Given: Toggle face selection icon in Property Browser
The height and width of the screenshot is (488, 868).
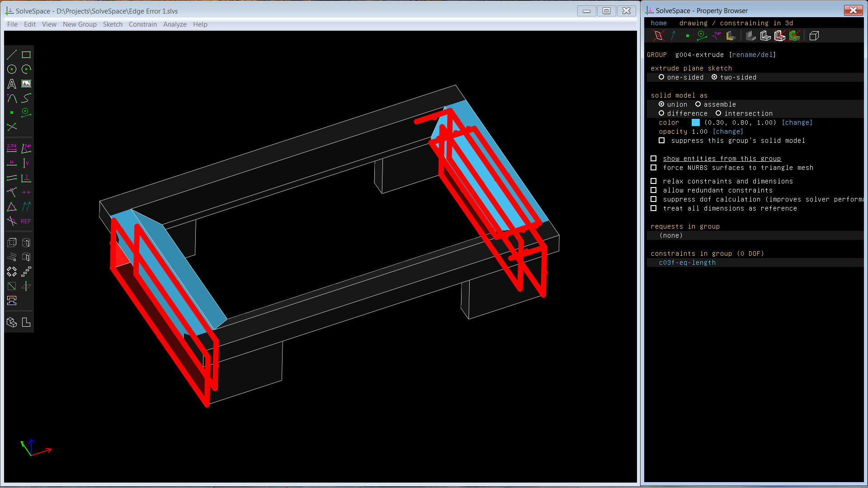Looking at the screenshot, I should (731, 36).
